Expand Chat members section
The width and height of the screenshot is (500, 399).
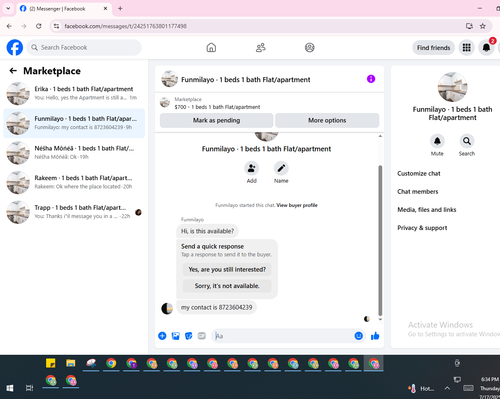(x=418, y=191)
